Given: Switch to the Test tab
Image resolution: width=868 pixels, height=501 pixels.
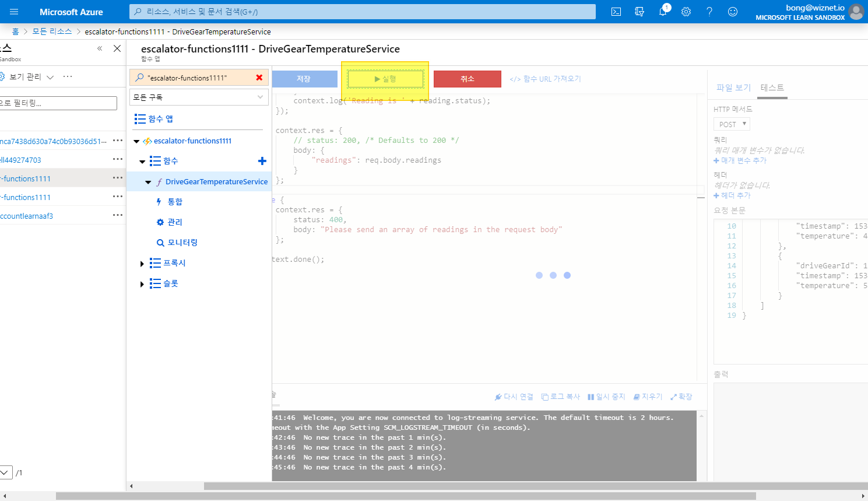Looking at the screenshot, I should [x=772, y=87].
